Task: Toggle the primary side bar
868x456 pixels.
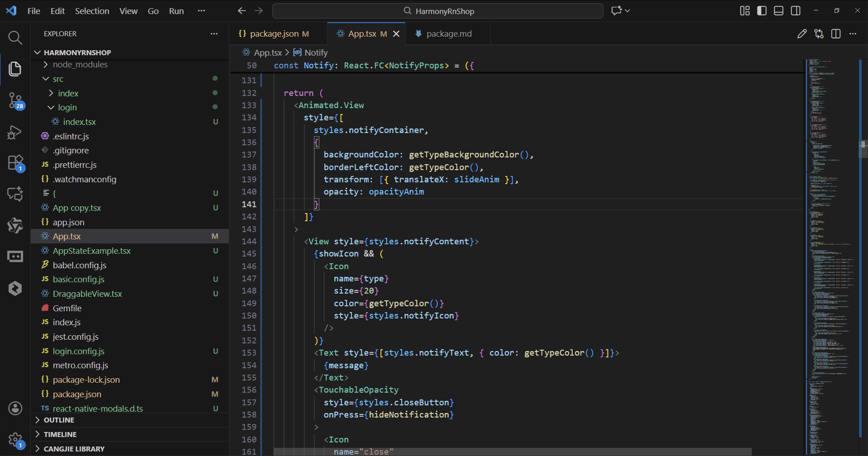Action: click(761, 11)
